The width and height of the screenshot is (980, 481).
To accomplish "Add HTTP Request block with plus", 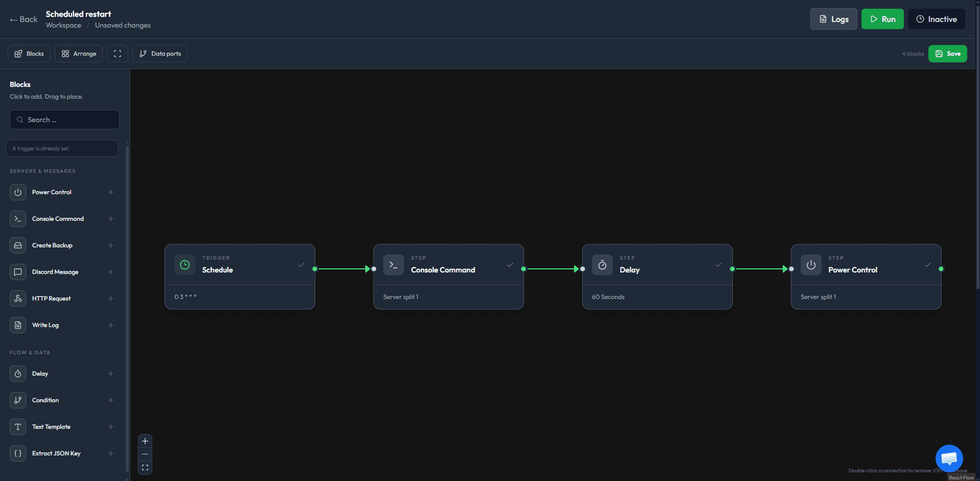I will tap(111, 299).
